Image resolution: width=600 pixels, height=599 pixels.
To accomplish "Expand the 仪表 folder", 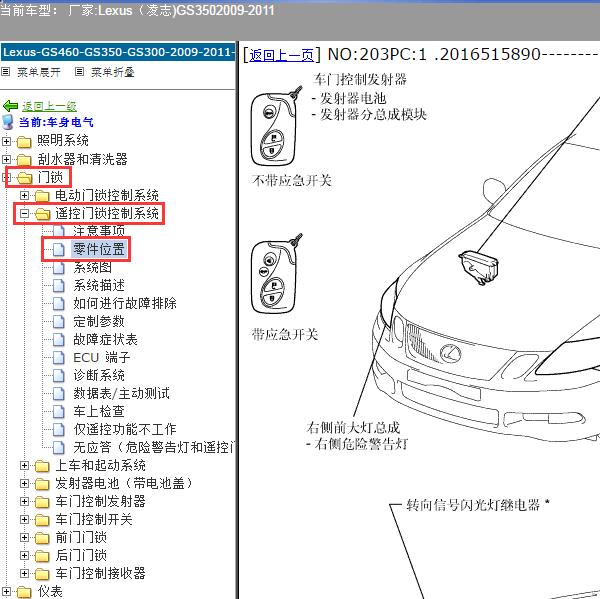I will click(6, 592).
